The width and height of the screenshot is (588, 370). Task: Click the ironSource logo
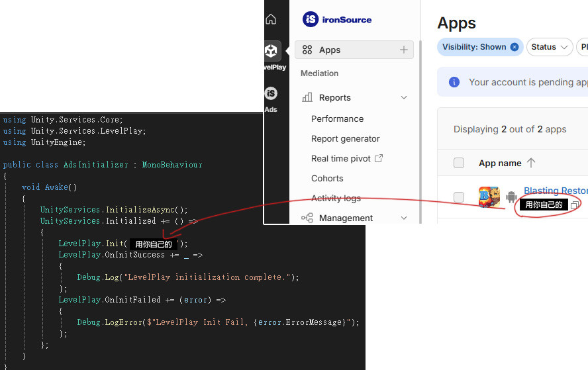337,19
